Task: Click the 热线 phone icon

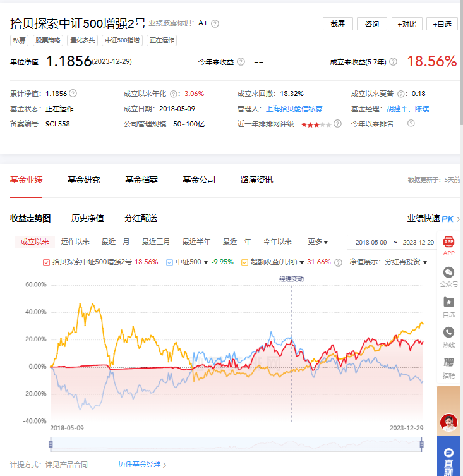Action: (x=448, y=333)
